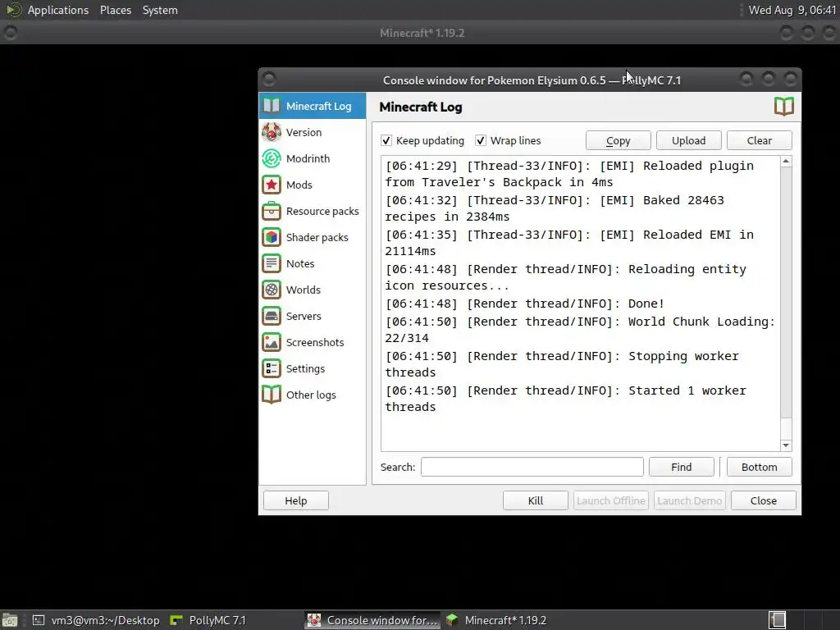Click the Screenshots picture icon

272,342
